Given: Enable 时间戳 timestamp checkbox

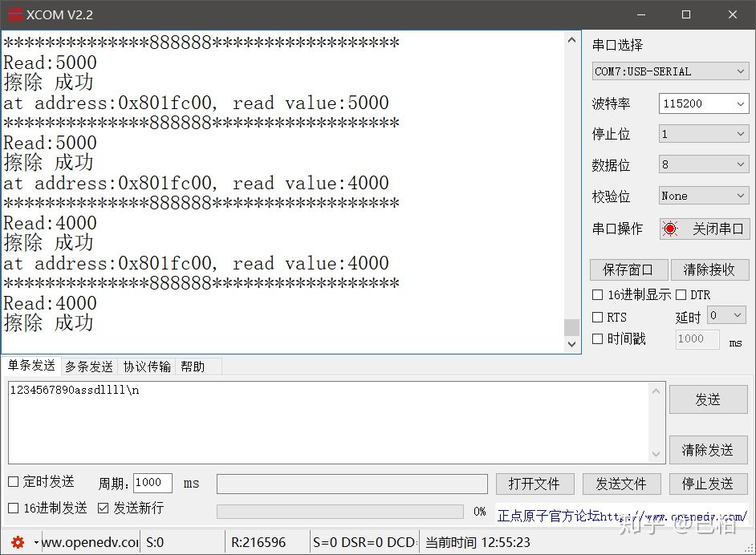Looking at the screenshot, I should 597,338.
